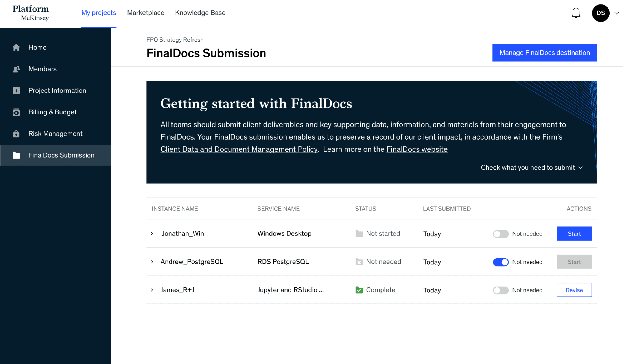This screenshot has width=623, height=364.
Task: Open notifications bell icon
Action: [x=576, y=13]
